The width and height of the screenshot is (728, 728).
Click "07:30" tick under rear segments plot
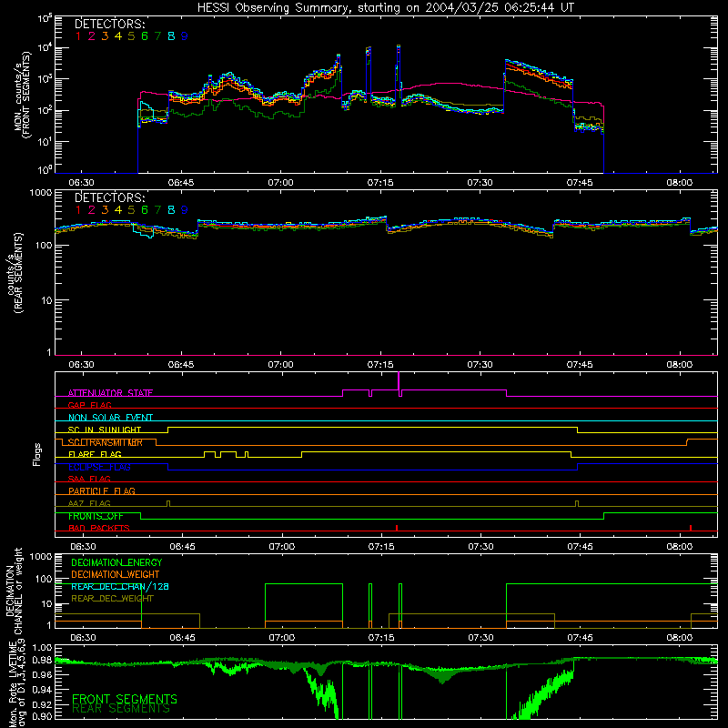pyautogui.click(x=480, y=365)
